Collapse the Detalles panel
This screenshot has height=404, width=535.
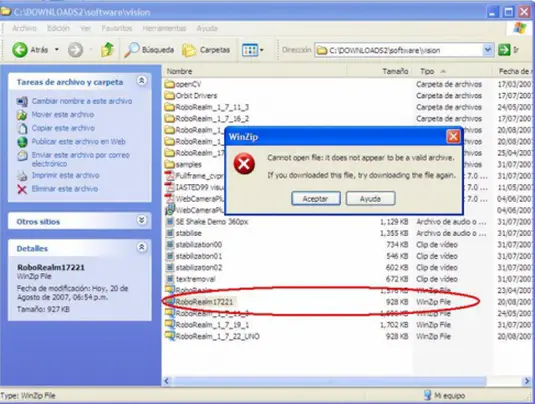coord(142,247)
